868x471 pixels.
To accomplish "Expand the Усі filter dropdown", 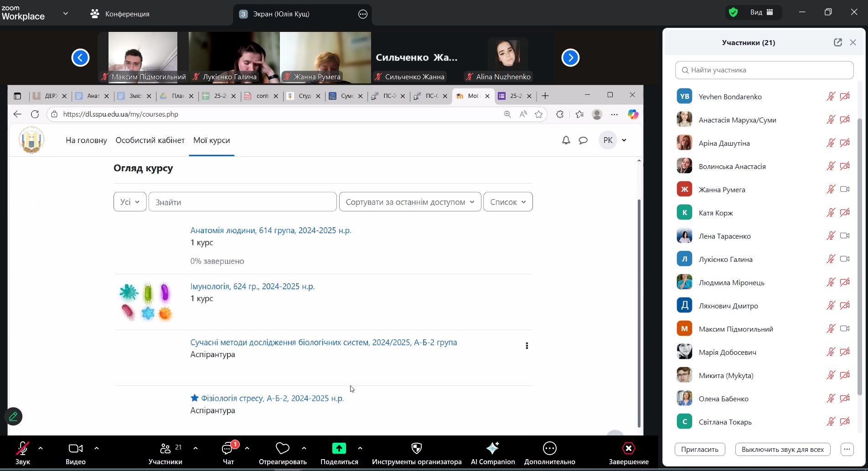I will (x=130, y=202).
